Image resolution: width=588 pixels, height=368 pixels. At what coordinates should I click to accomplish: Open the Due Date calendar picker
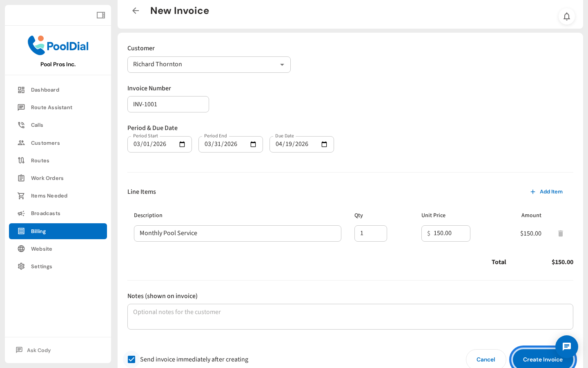pyautogui.click(x=324, y=144)
